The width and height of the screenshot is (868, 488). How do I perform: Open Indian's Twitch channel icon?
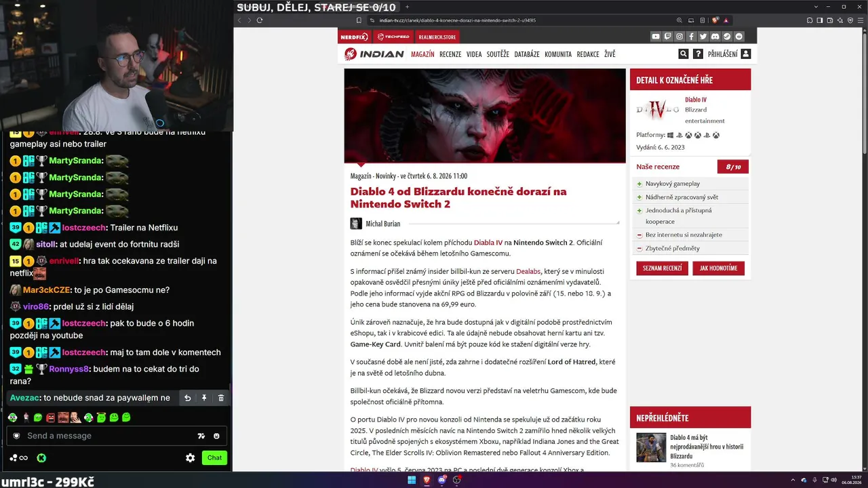[x=668, y=37]
